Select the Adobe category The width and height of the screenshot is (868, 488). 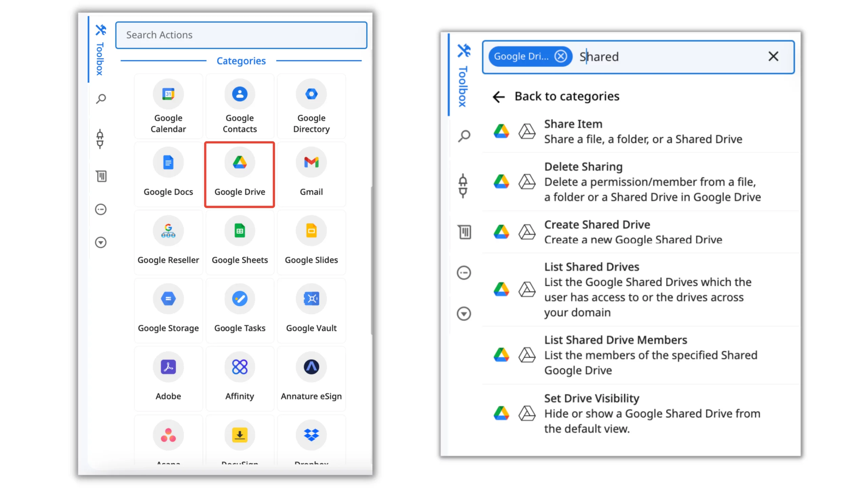(168, 379)
